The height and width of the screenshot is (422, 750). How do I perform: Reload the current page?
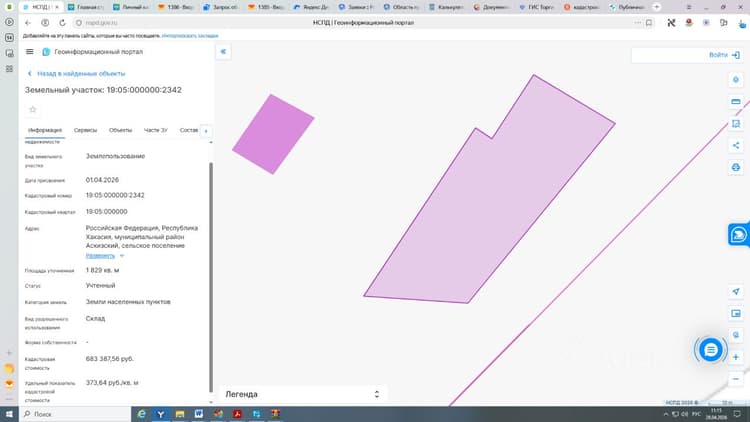(x=62, y=22)
